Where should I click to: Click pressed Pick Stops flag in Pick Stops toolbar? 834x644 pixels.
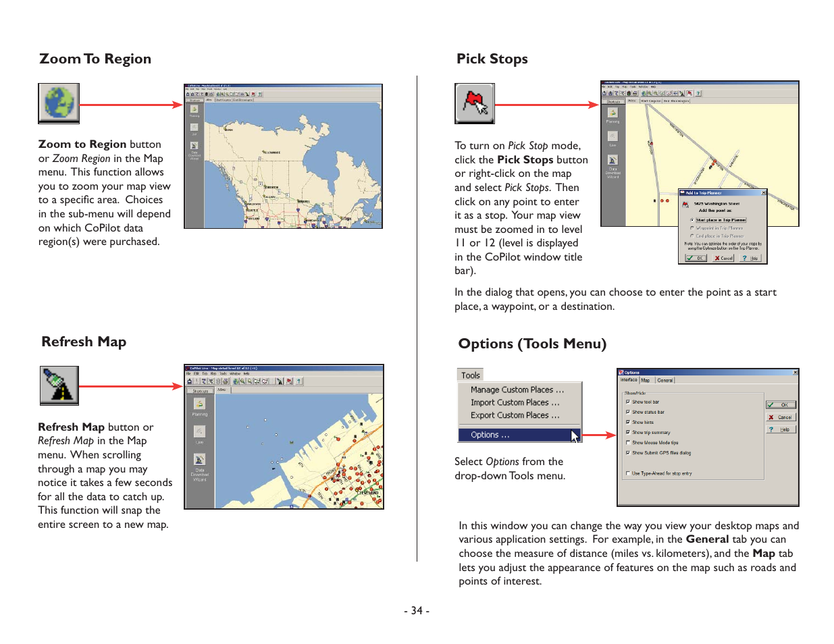[689, 93]
